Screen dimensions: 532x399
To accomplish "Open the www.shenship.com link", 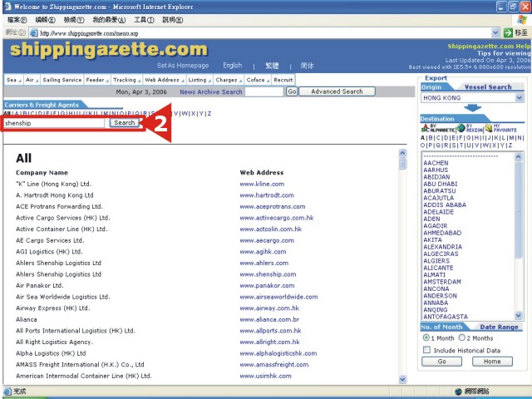I will 268,274.
